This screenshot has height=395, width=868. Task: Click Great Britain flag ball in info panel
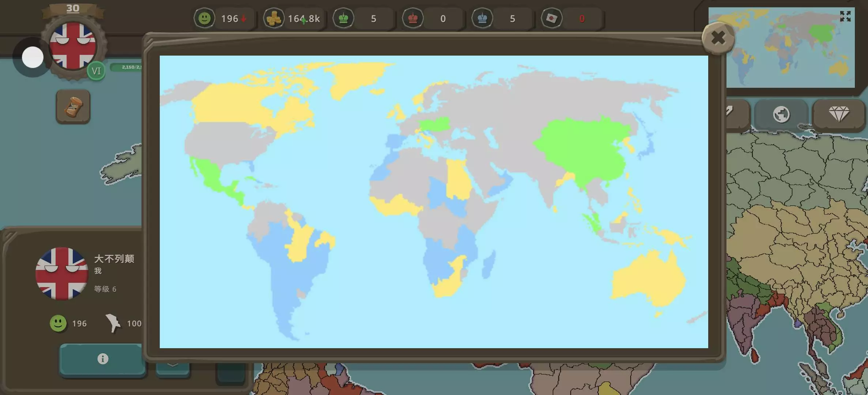coord(62,274)
